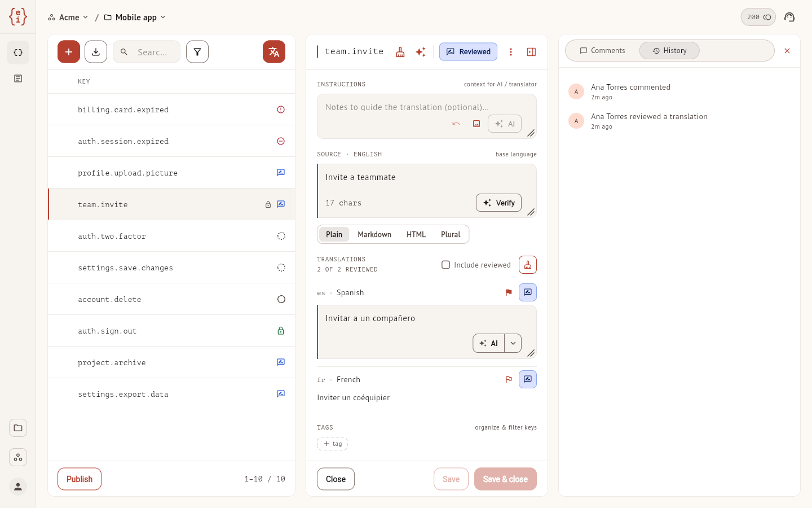The width and height of the screenshot is (812, 508).
Task: Toggle reviewed state for Spanish translation
Action: point(528,292)
